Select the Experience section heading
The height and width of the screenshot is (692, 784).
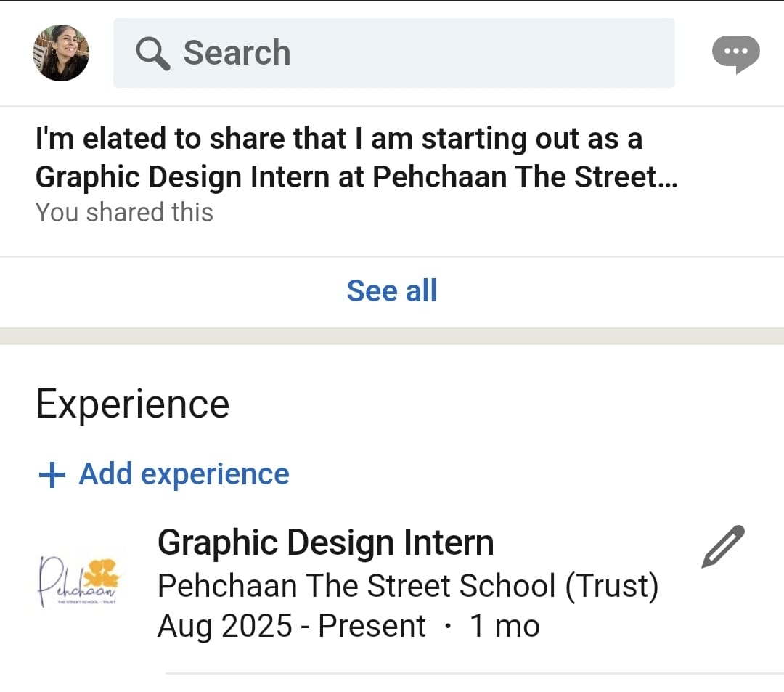pyautogui.click(x=132, y=404)
